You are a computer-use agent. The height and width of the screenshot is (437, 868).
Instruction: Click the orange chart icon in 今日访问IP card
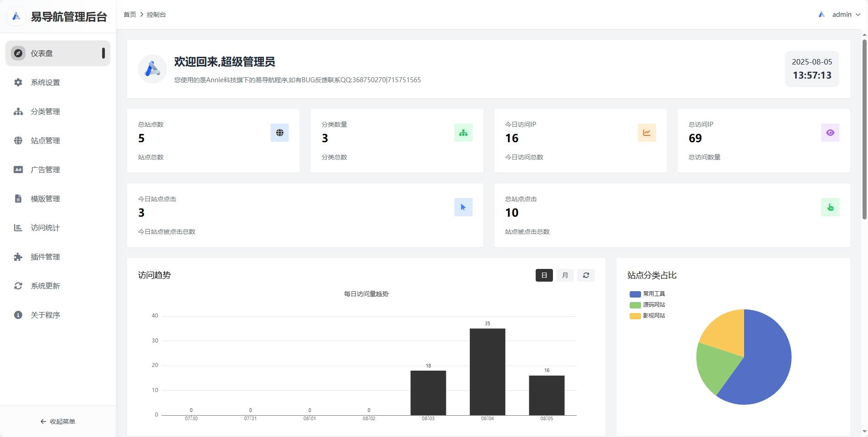pos(646,133)
